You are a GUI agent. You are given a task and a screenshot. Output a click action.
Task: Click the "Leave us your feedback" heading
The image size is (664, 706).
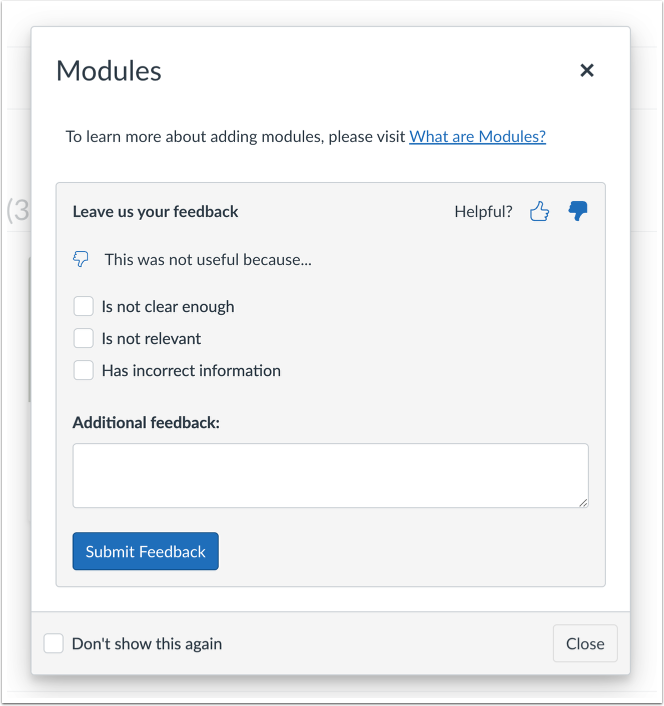pyautogui.click(x=156, y=211)
